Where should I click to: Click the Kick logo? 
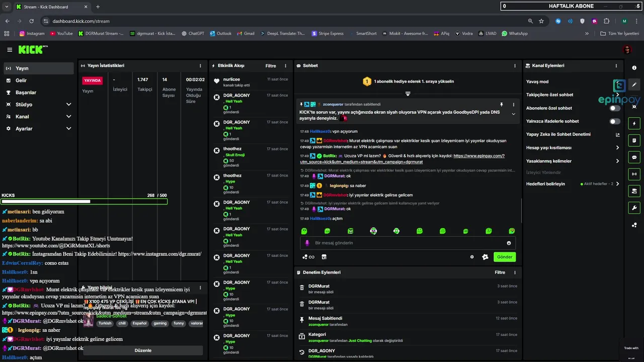(x=33, y=50)
